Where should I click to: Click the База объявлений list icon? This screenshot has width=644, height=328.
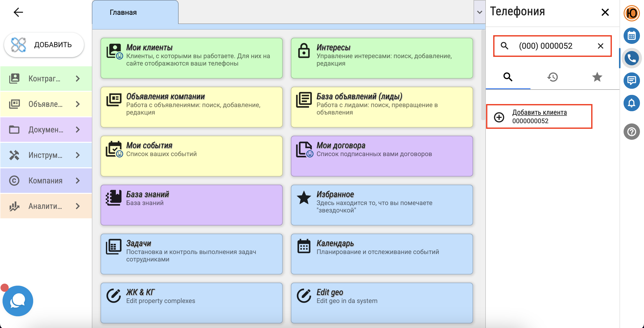tap(304, 100)
